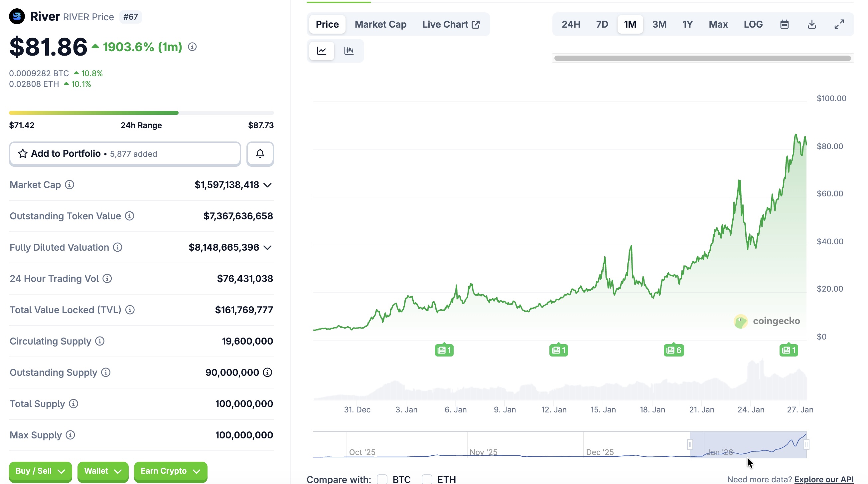
Task: Open news marker labeled 6
Action: pyautogui.click(x=673, y=350)
